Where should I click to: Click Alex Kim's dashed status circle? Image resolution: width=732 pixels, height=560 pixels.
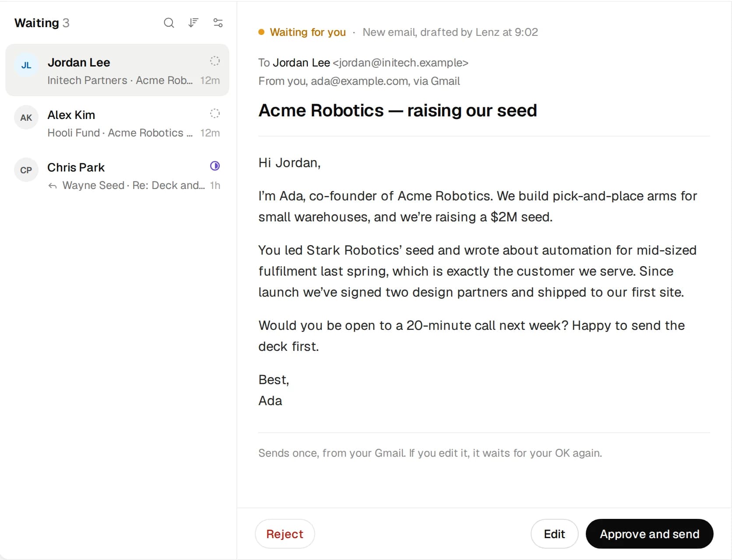click(x=215, y=113)
